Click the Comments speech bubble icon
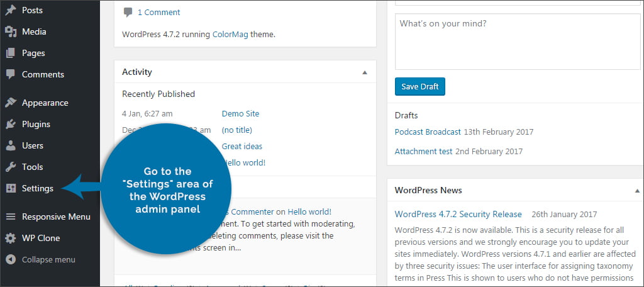Image resolution: width=644 pixels, height=287 pixels. 11,74
